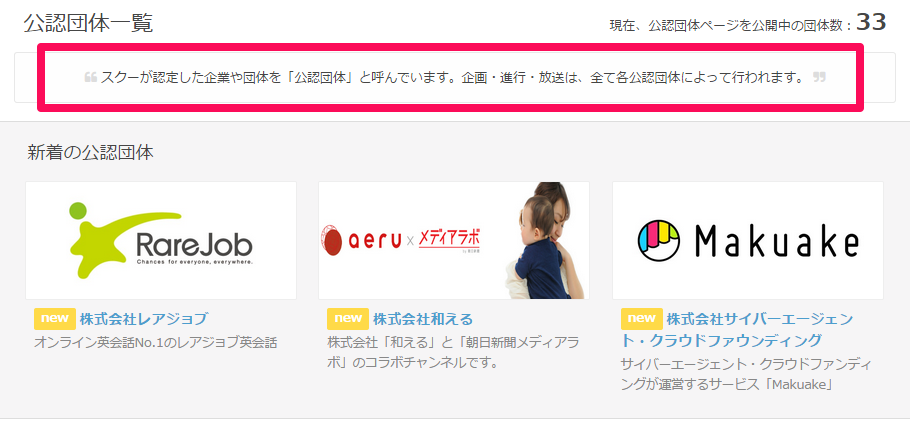Open the Makuake logo thumbnail
Screen dimensions: 910x433
point(748,240)
